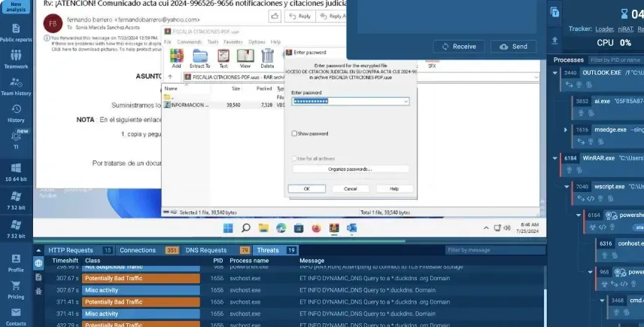Viewport: 644px width, 327px height.
Task: Click the WinRAR View book icon
Action: (245, 59)
